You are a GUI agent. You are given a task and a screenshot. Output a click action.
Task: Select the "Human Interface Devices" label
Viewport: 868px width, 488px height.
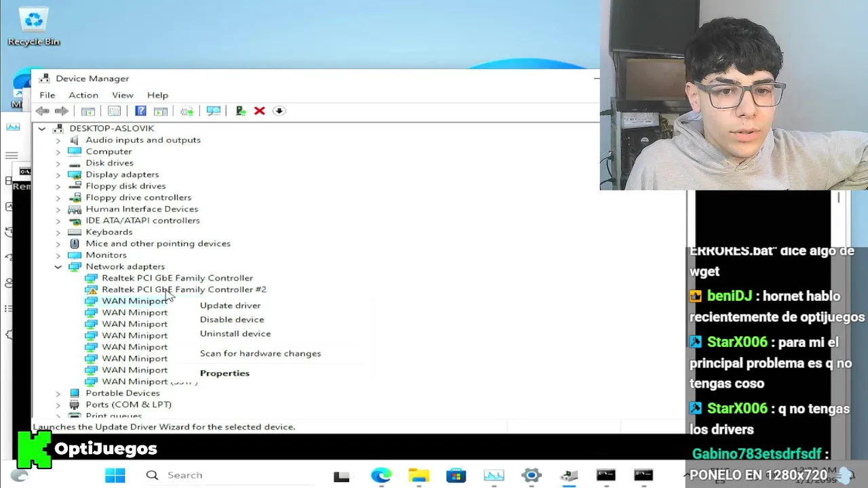click(x=142, y=209)
